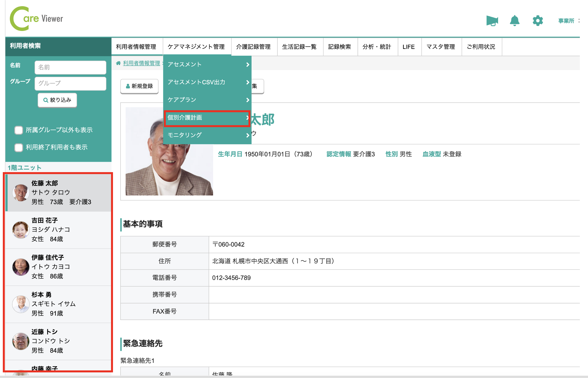Screen dimensions: 588x378
Task: Click the home icon in breadcrumb
Action: (118, 63)
